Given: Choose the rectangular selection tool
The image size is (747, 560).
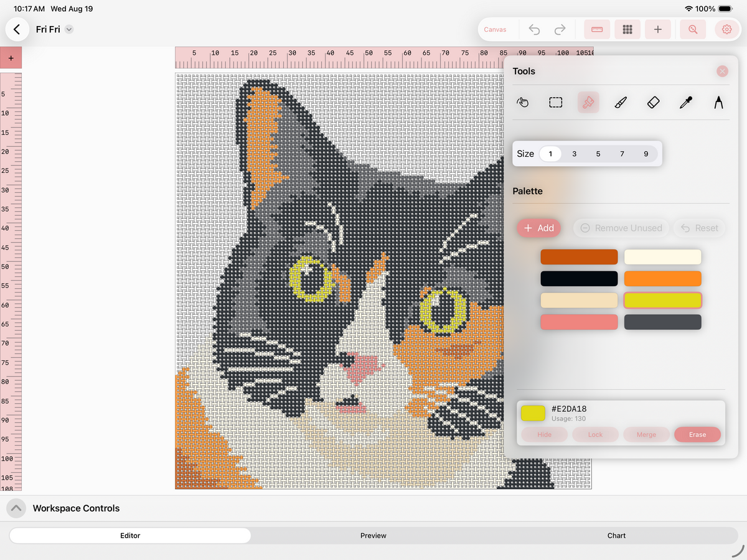Looking at the screenshot, I should tap(556, 102).
